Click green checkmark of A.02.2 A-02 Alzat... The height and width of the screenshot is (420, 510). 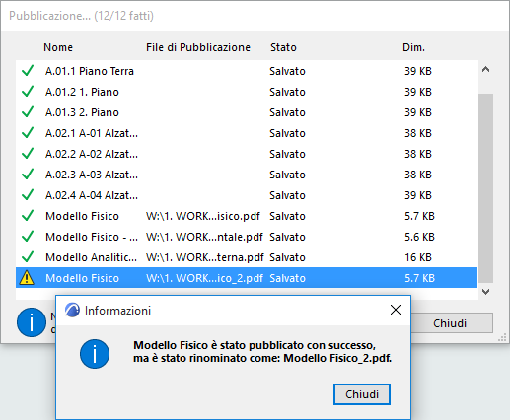tap(28, 153)
